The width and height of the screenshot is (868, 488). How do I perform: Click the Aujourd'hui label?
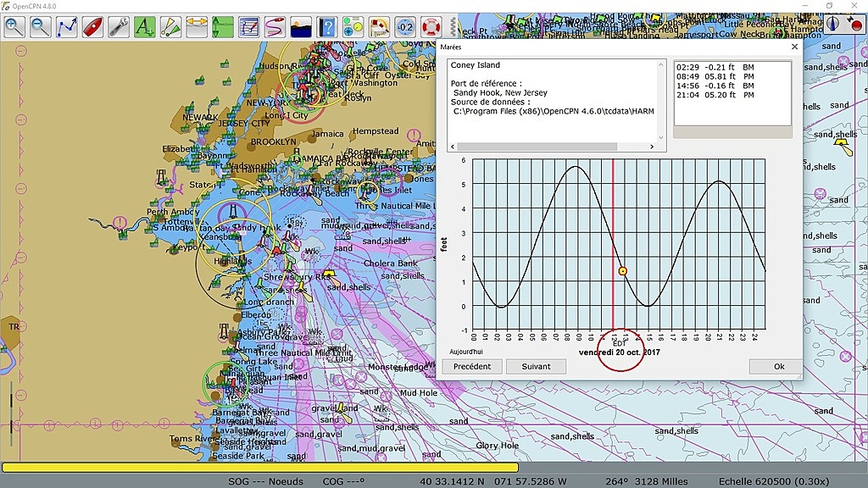466,352
